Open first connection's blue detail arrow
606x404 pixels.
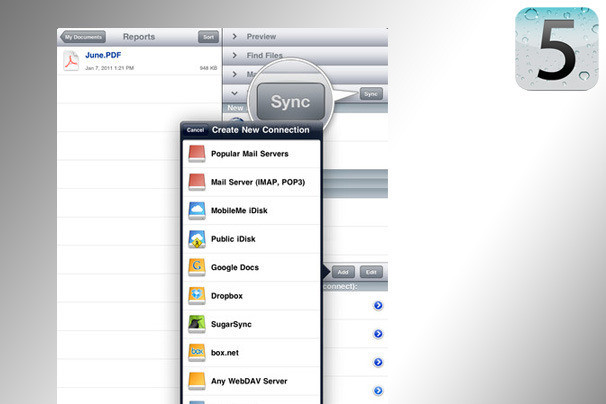(378, 306)
